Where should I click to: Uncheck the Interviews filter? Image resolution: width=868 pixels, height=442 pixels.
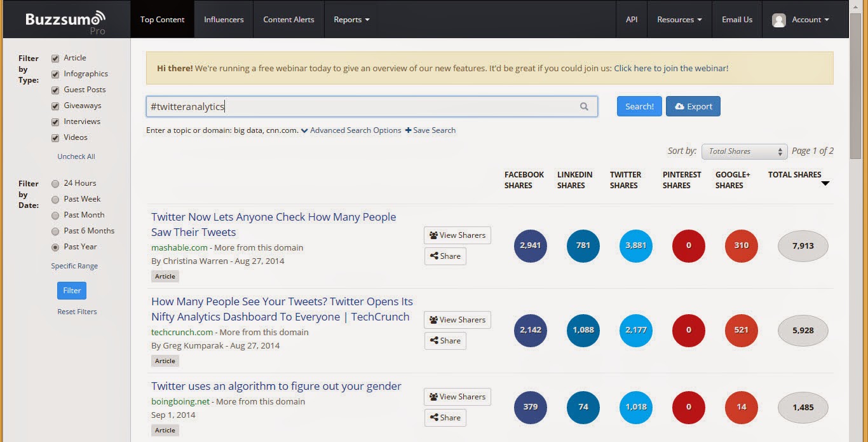click(55, 122)
